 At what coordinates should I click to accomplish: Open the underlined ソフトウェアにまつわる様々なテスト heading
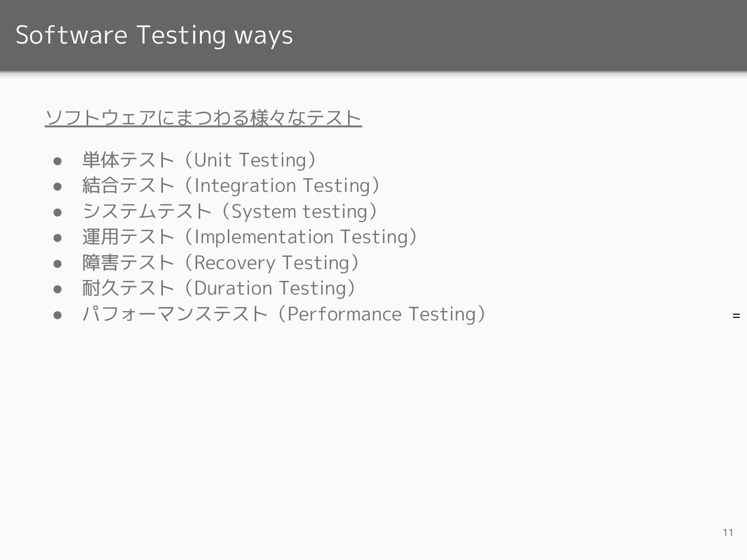pyautogui.click(x=203, y=118)
